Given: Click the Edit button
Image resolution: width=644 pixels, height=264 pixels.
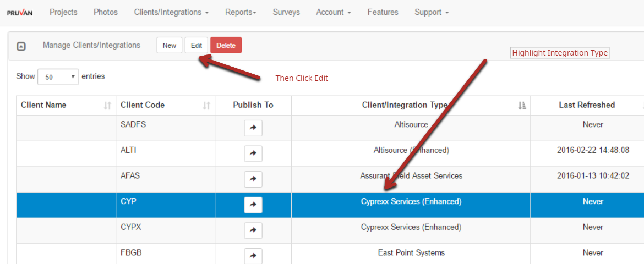Looking at the screenshot, I should (197, 46).
